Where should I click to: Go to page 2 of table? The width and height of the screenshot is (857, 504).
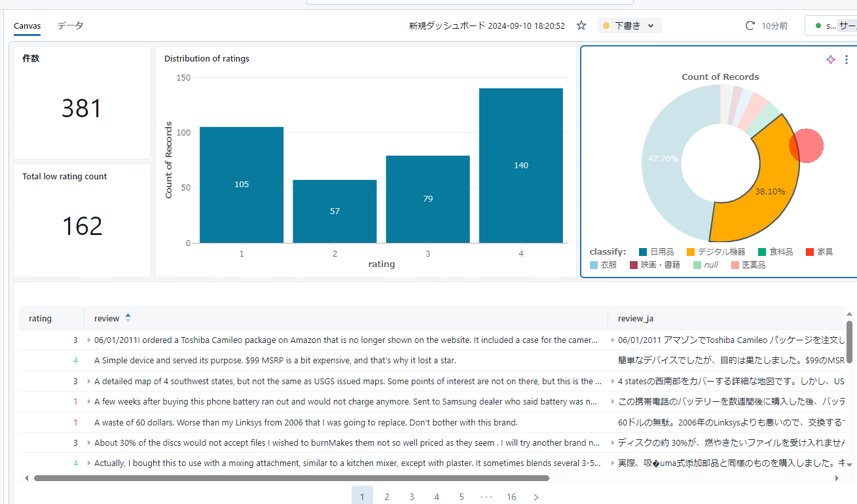[x=387, y=497]
